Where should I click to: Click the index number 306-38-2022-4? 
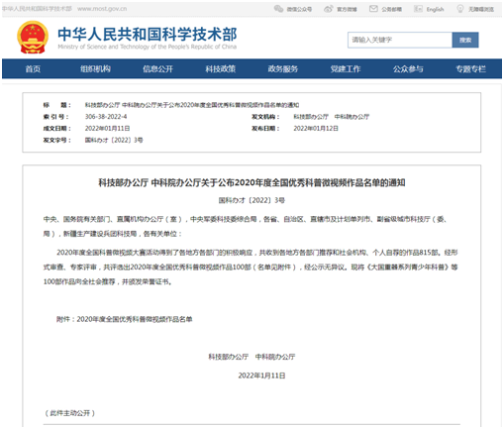tap(106, 117)
